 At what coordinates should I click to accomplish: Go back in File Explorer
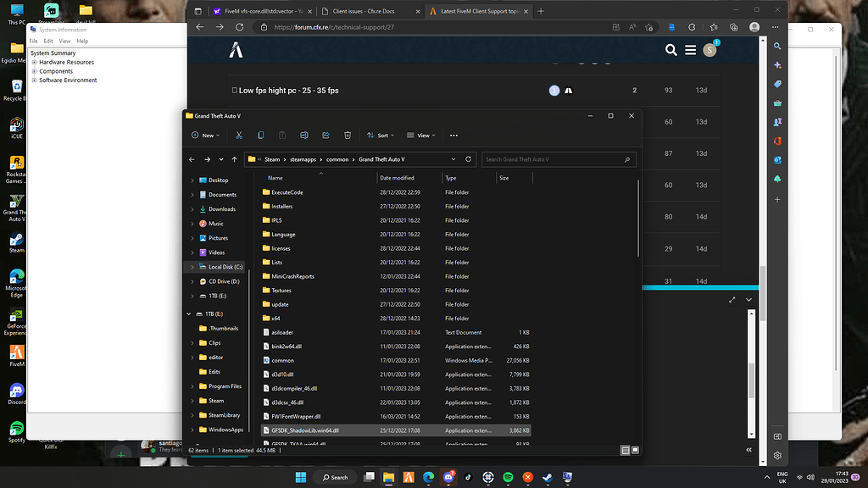tap(192, 159)
